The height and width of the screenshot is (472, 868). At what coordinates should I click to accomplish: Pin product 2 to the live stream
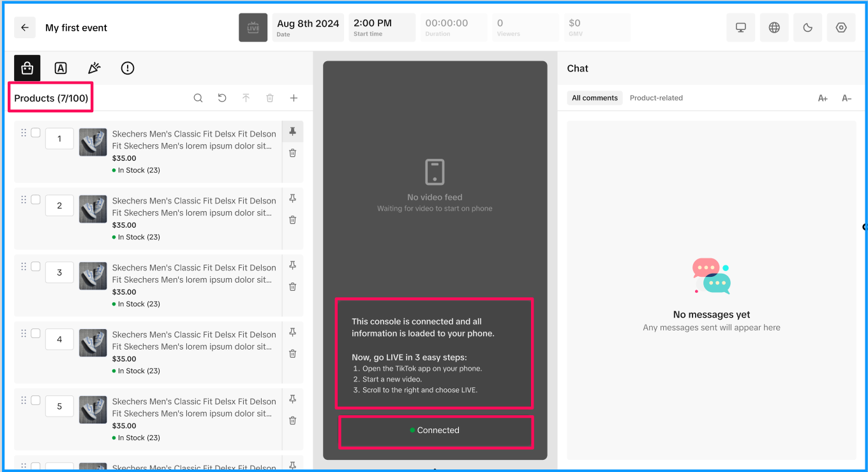[x=292, y=198]
